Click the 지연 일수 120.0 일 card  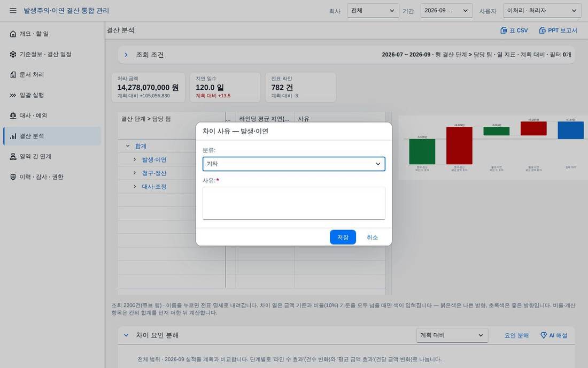[225, 87]
